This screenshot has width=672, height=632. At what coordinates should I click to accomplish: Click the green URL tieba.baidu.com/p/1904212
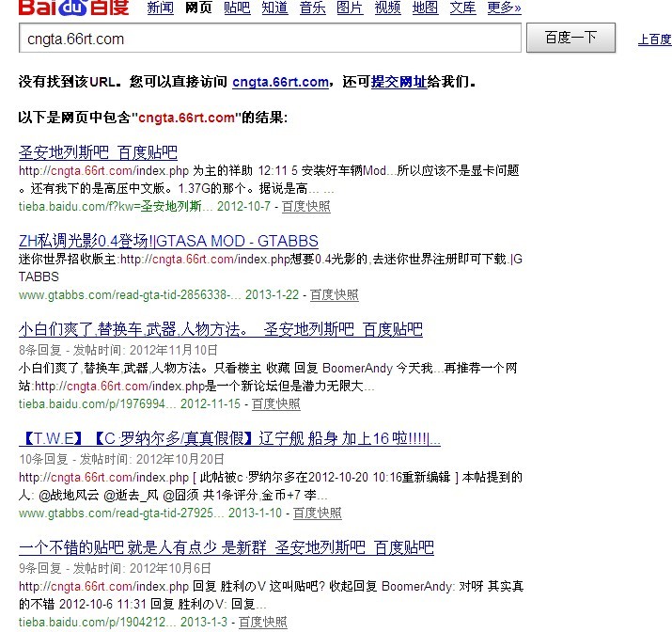98,622
